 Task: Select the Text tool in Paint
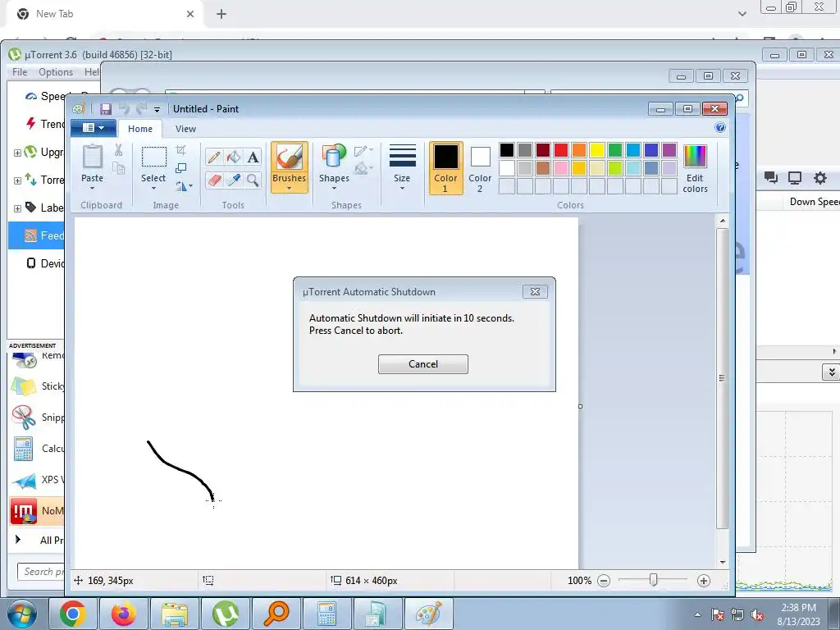click(253, 157)
